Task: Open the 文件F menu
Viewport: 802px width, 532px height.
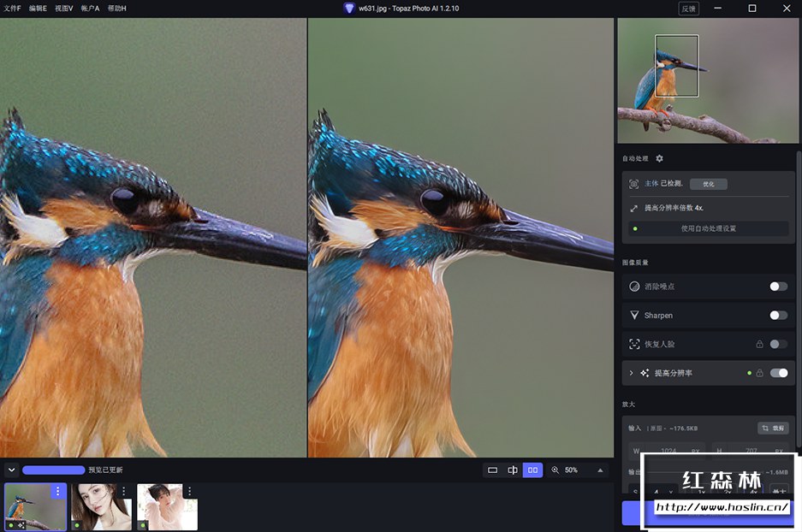Action: 12,9
